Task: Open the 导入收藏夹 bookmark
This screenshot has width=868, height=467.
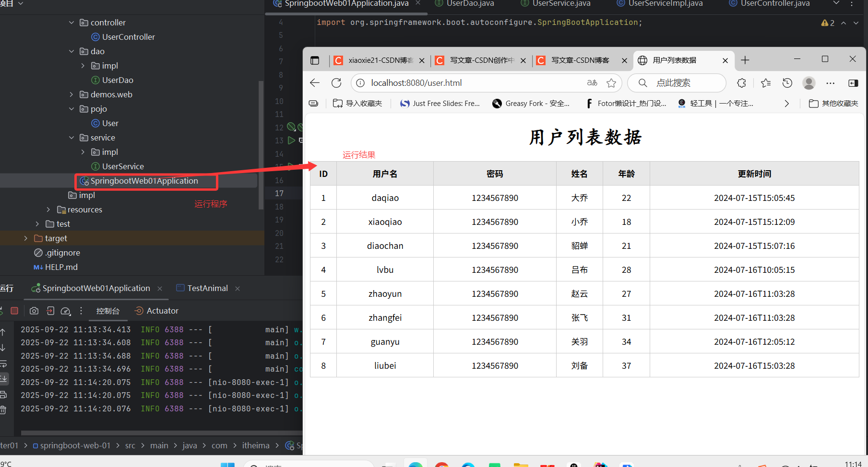Action: 357,103
